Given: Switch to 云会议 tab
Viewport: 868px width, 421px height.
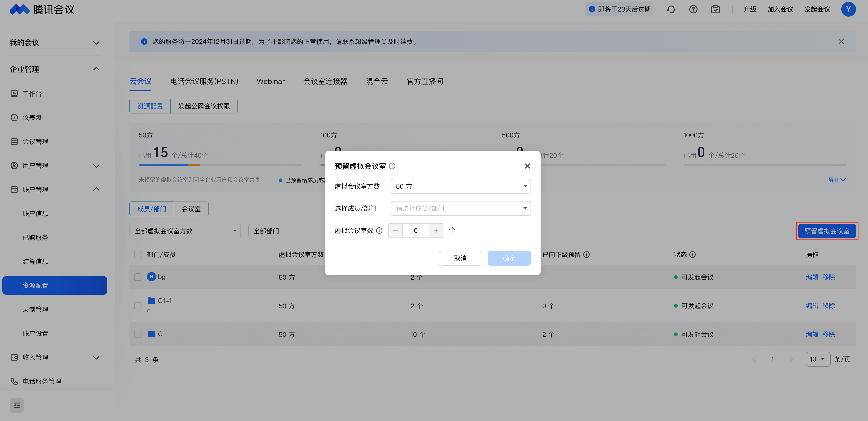Looking at the screenshot, I should coord(141,81).
